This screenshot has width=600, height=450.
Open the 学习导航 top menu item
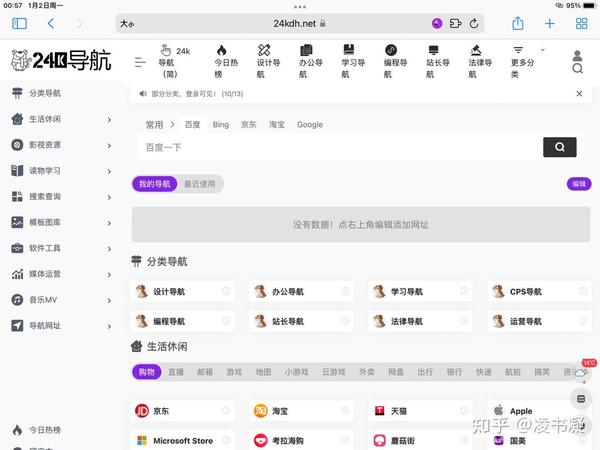(x=353, y=62)
